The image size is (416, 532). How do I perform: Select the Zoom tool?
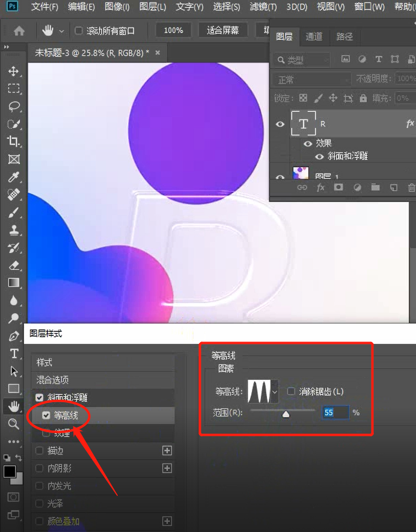[x=14, y=424]
